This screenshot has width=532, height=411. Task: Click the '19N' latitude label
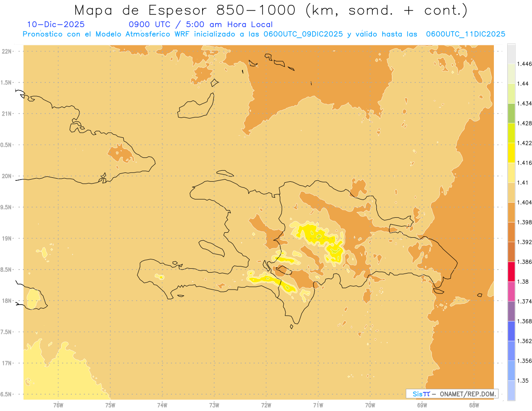(6, 239)
